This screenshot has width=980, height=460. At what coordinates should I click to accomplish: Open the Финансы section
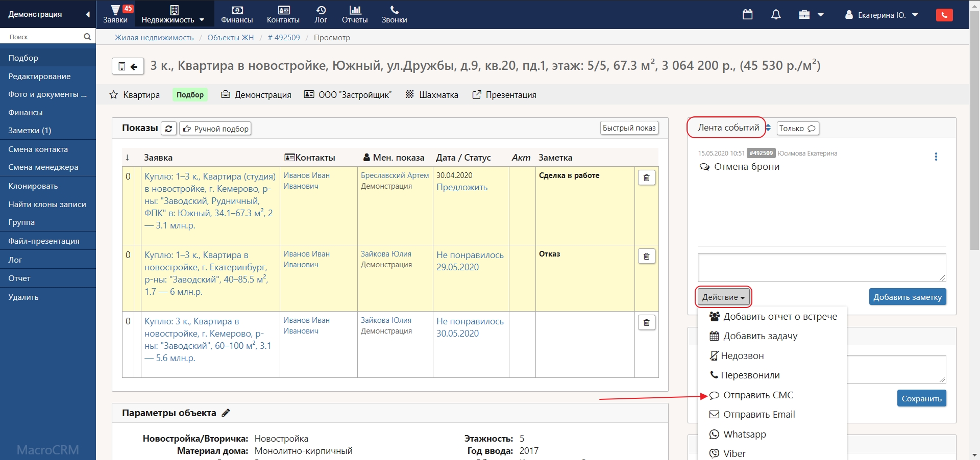237,14
